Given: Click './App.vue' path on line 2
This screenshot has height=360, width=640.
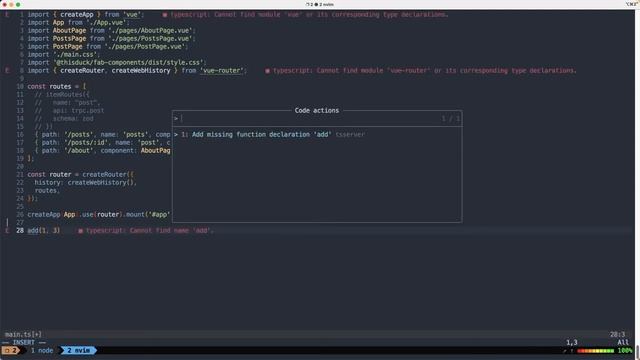Looking at the screenshot, I should pos(107,22).
